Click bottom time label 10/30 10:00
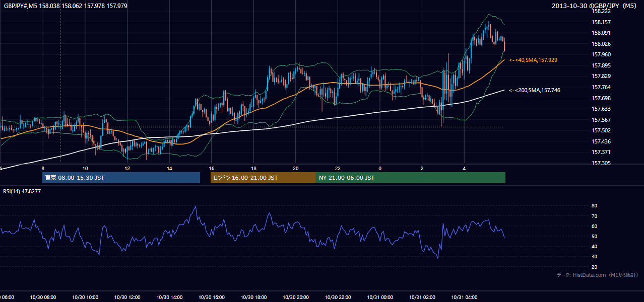The width and height of the screenshot is (644, 302). [x=85, y=297]
